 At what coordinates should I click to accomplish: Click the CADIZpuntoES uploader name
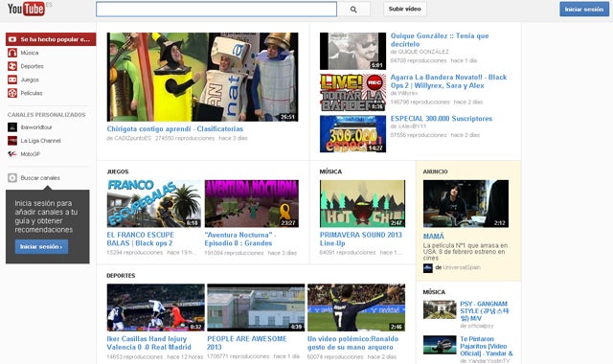tap(132, 138)
